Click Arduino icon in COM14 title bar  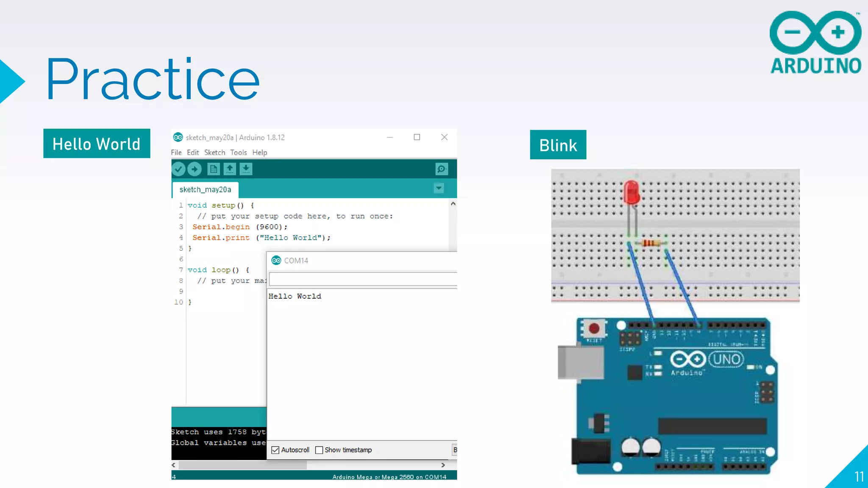[276, 260]
